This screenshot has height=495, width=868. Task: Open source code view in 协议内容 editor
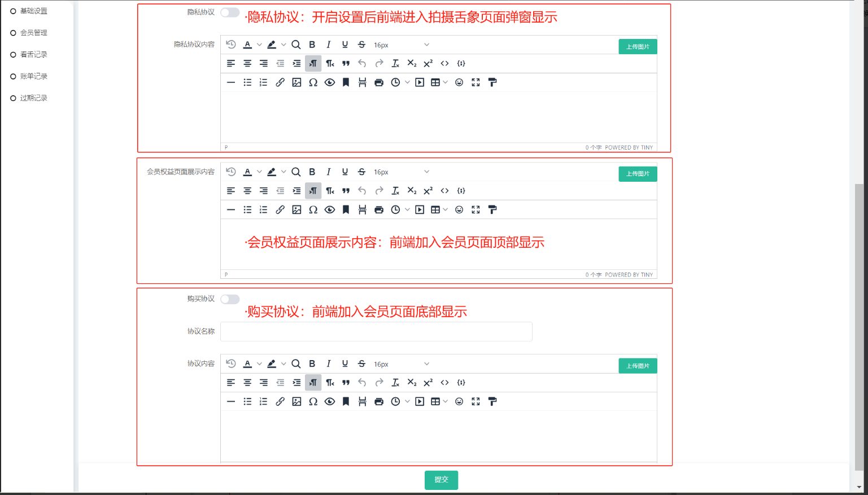444,383
